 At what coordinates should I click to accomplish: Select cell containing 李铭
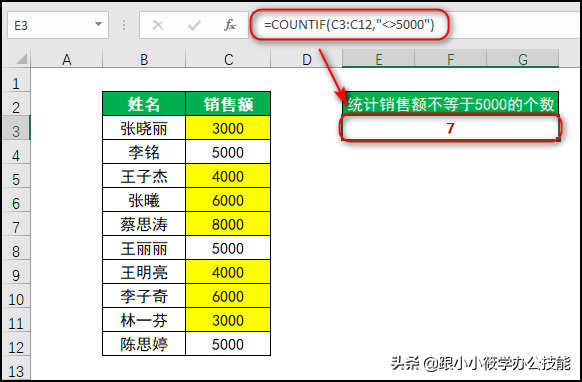click(144, 152)
